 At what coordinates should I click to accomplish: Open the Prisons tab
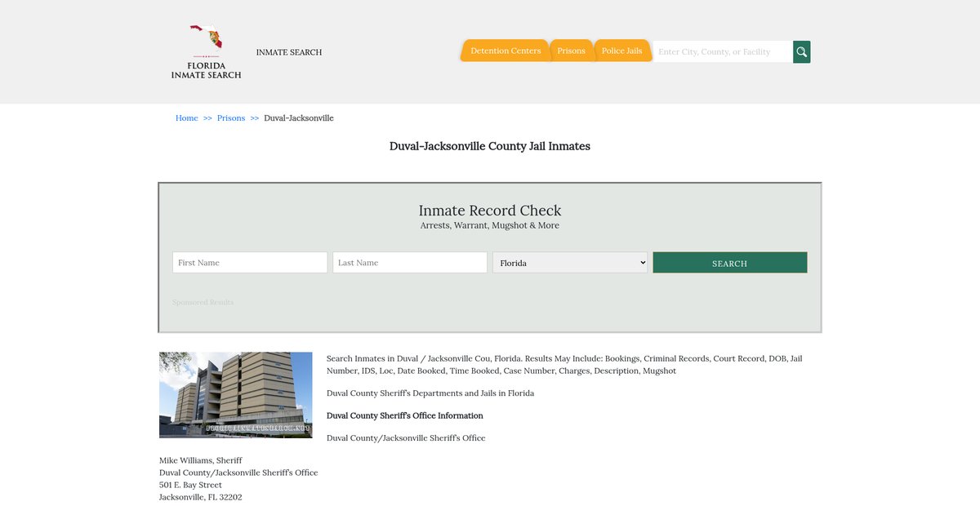(572, 51)
